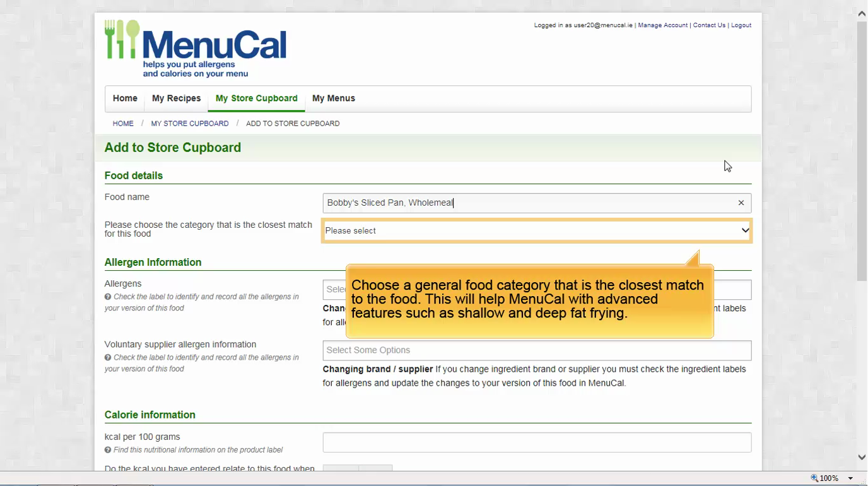The image size is (868, 486).
Task: Open the Home tab
Action: [125, 98]
